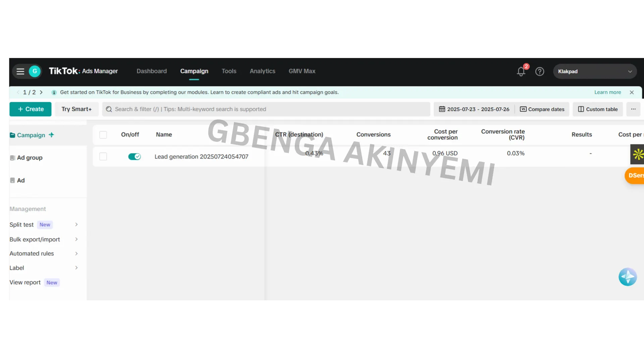
Task: Open the Klakpad account dropdown
Action: tap(595, 71)
